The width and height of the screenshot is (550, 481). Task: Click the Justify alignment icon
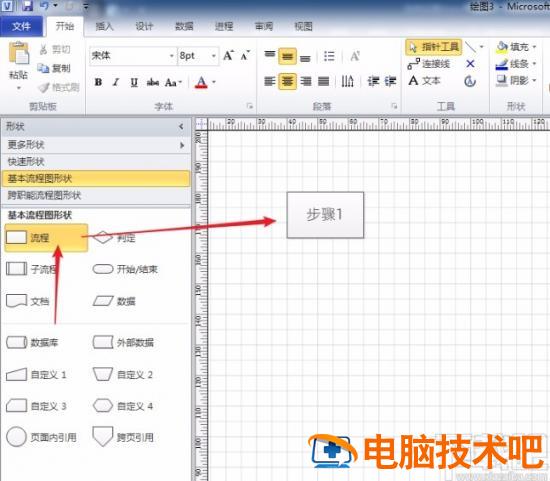[323, 81]
